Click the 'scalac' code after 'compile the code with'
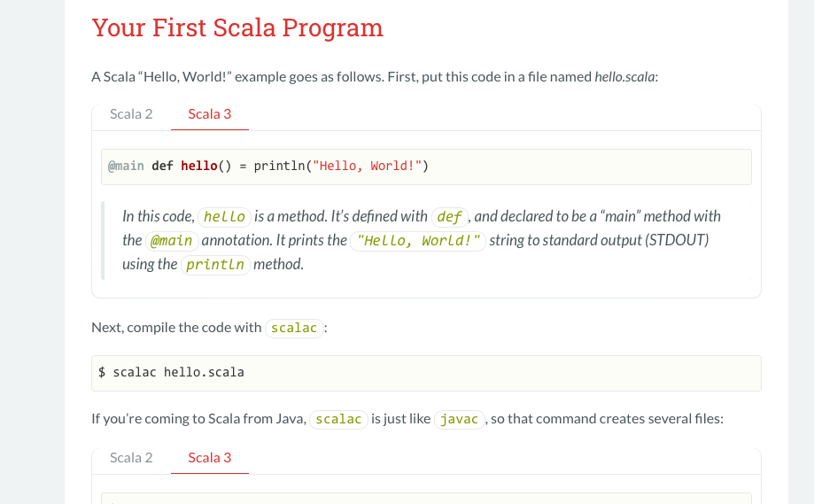The width and height of the screenshot is (830, 504). [x=294, y=329]
